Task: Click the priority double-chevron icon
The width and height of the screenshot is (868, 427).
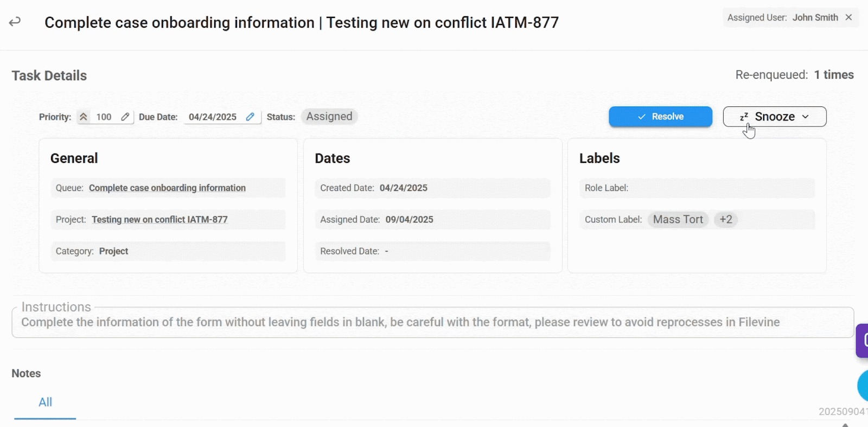Action: click(x=84, y=117)
